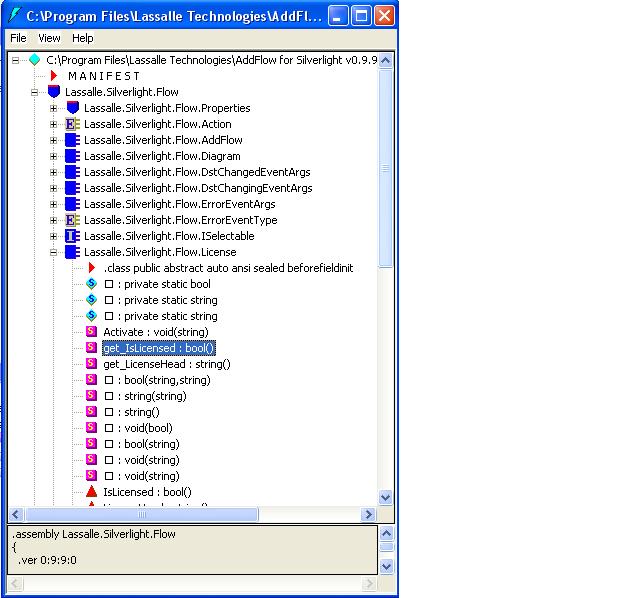The width and height of the screenshot is (640, 598).
Task: Minimize the window
Action: pos(338,16)
